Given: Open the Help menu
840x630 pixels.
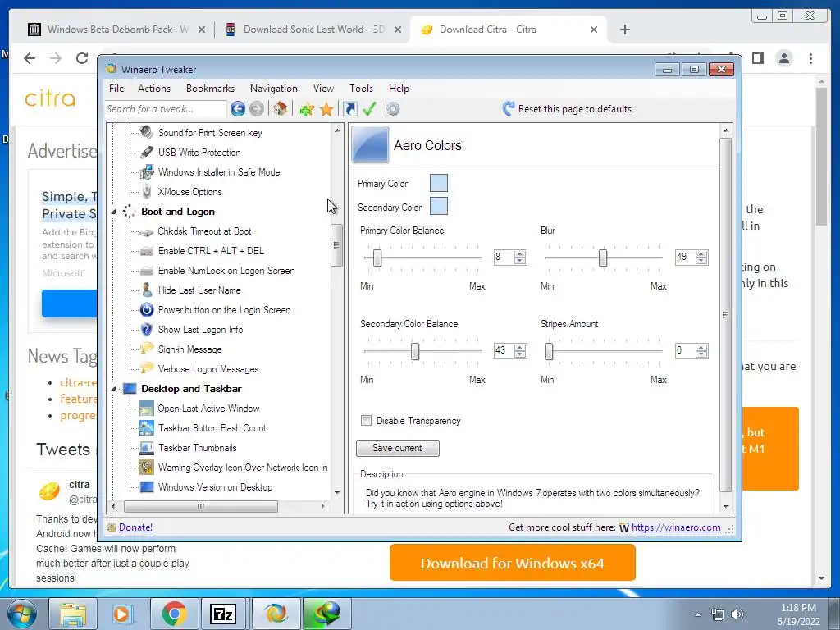Looking at the screenshot, I should click(x=399, y=89).
